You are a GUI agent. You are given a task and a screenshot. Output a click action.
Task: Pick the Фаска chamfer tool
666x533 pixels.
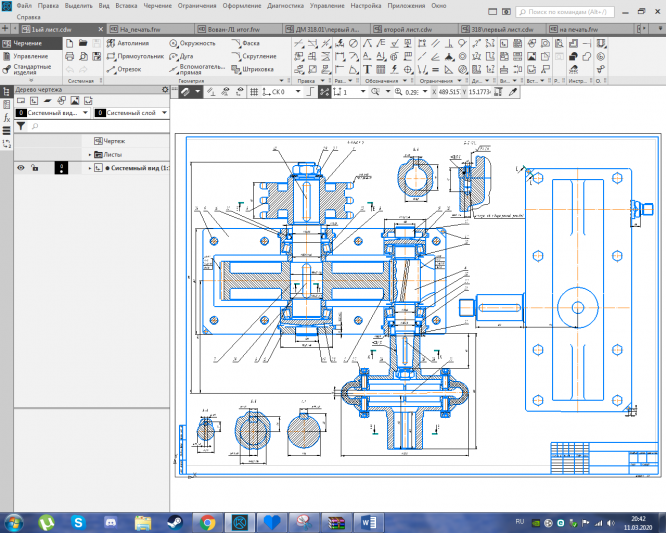(248, 44)
